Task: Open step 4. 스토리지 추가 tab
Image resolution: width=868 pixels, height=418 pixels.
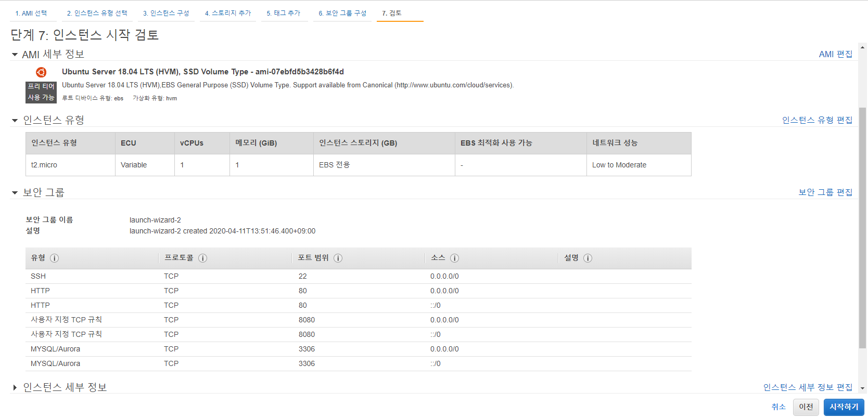Action: coord(228,14)
